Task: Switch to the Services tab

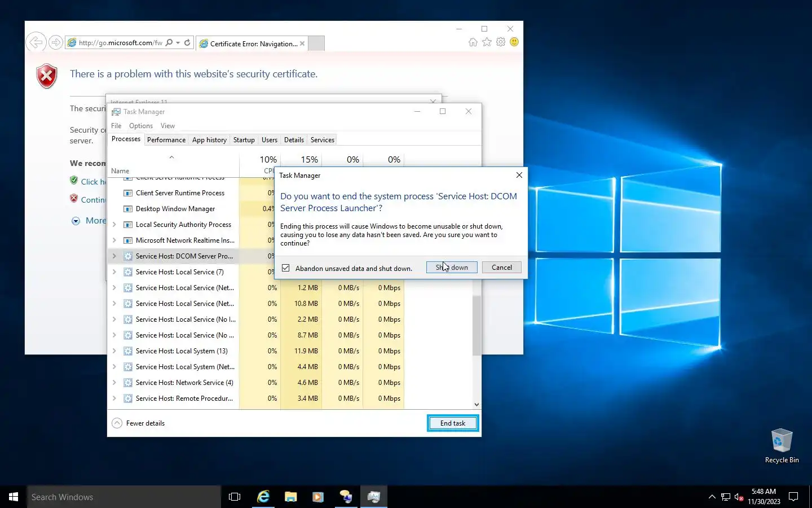Action: click(323, 140)
